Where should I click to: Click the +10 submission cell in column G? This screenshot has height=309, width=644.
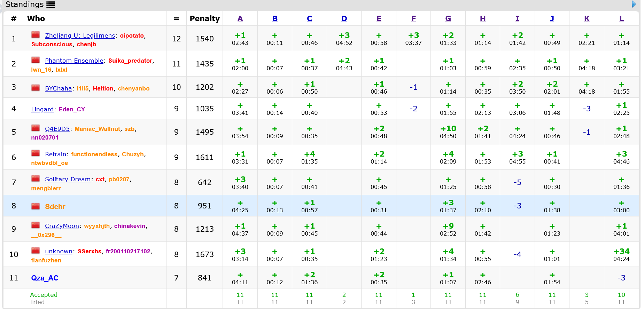coord(448,129)
